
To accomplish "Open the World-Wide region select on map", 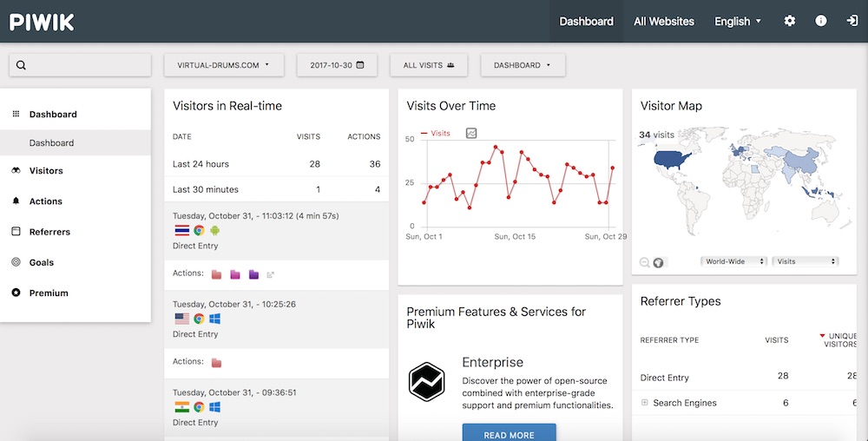I will coord(735,261).
